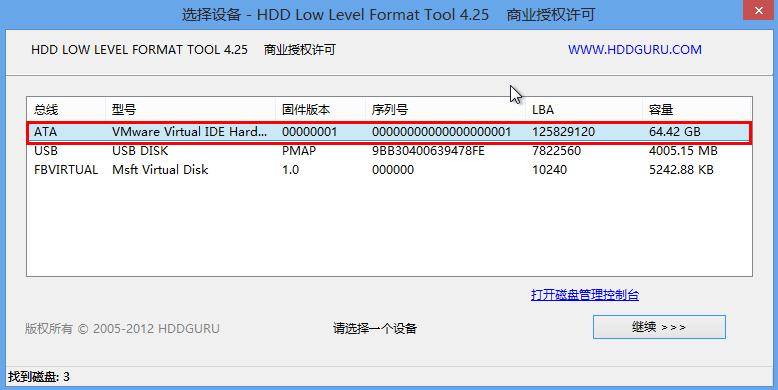Select the USB bus cell
This screenshot has width=778, height=390.
(x=46, y=150)
